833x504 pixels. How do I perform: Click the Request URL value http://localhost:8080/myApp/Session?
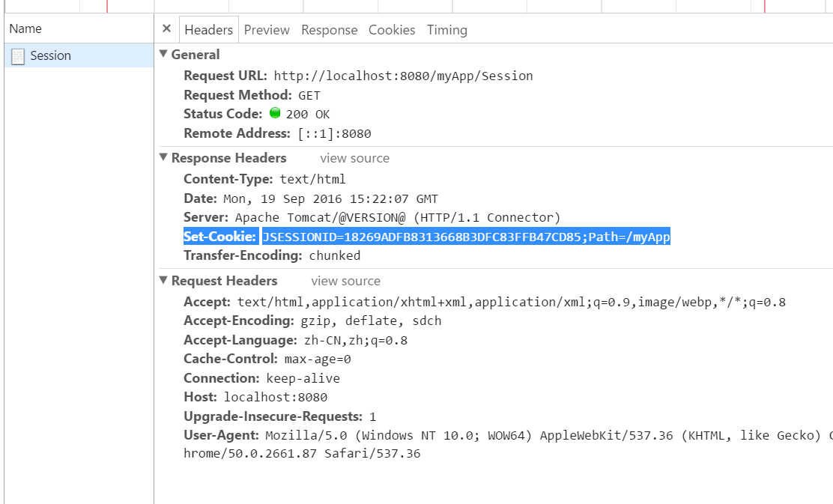pos(403,76)
